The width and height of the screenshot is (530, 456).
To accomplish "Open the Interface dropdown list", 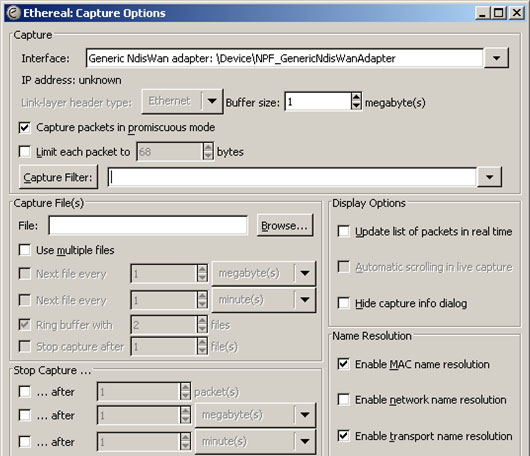I will pos(496,58).
